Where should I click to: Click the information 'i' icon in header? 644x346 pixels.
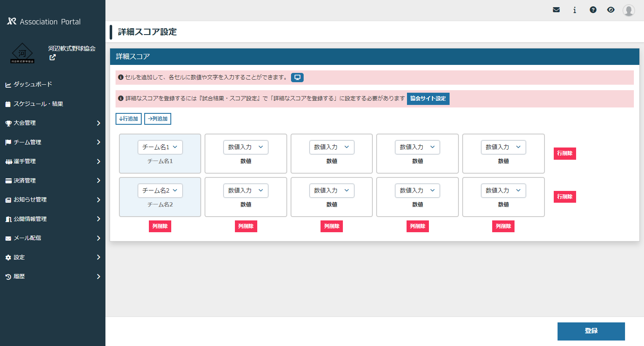(x=574, y=10)
